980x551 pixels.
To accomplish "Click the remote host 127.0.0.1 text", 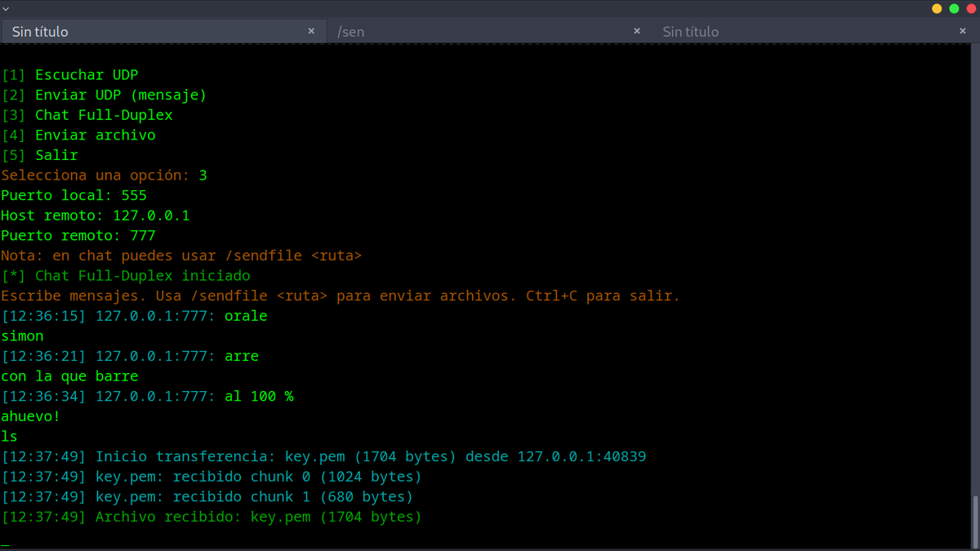I will pos(152,216).
